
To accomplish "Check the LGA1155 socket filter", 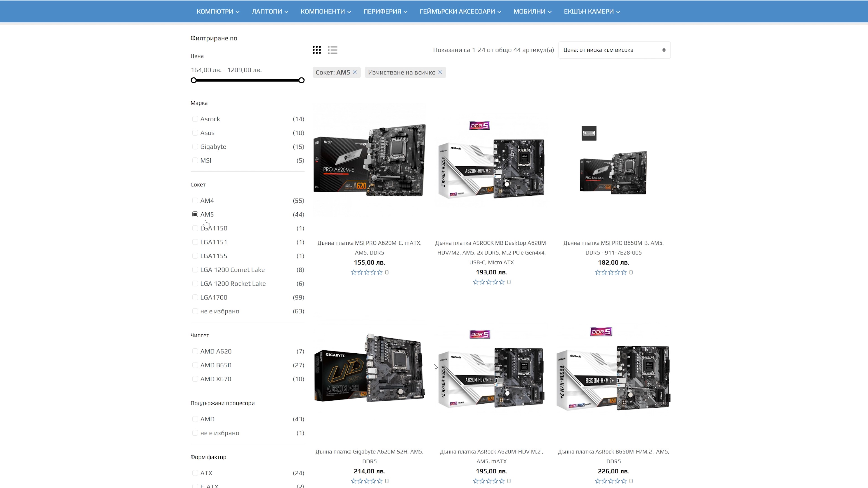I will pos(195,256).
